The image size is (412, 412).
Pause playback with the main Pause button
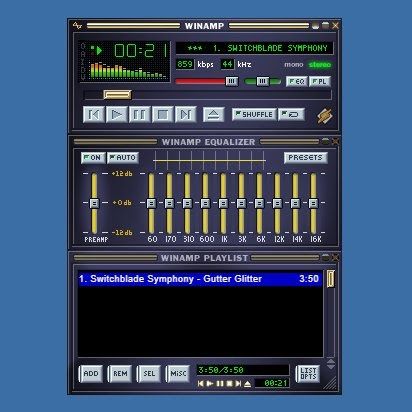(140, 115)
